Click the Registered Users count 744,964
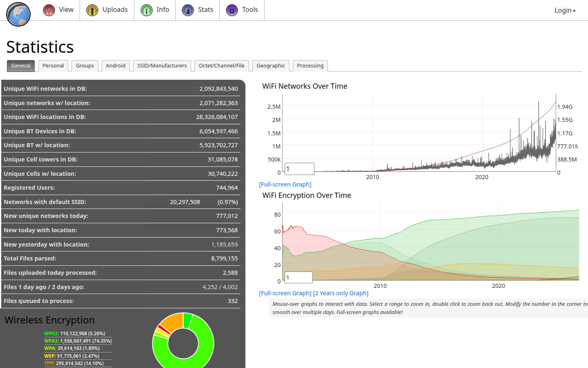 [x=227, y=188]
